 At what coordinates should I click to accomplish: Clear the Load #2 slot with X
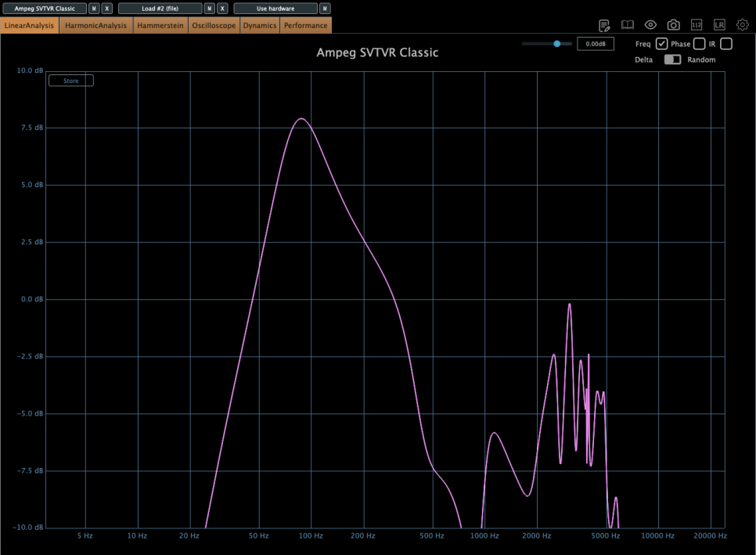(x=222, y=9)
